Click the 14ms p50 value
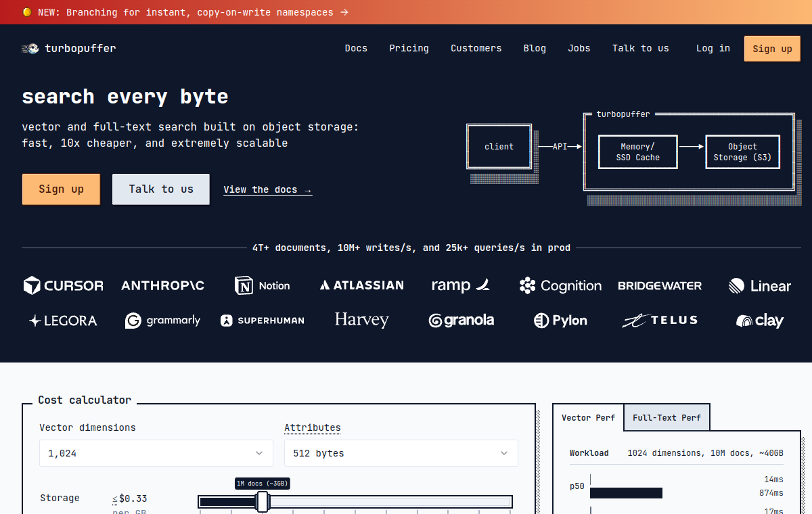The height and width of the screenshot is (514, 812). 774,480
